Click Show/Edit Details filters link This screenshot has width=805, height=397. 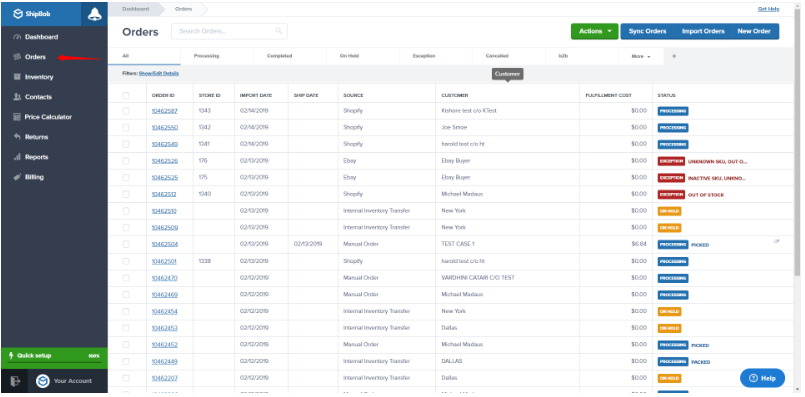(x=159, y=73)
